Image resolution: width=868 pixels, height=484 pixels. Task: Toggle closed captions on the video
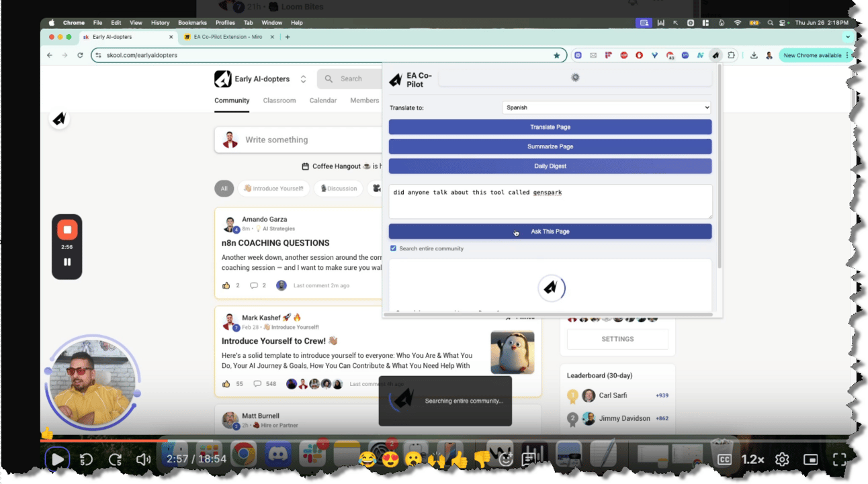coord(724,460)
